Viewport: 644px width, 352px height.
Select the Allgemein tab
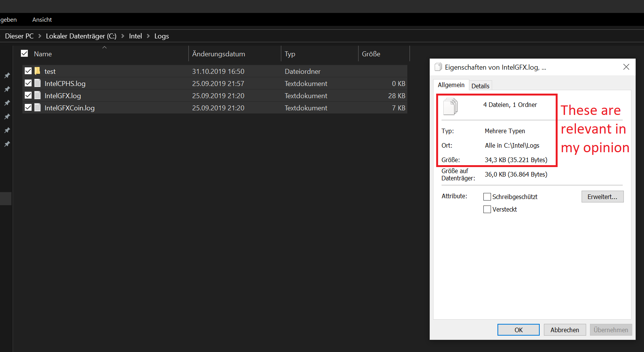(x=451, y=85)
